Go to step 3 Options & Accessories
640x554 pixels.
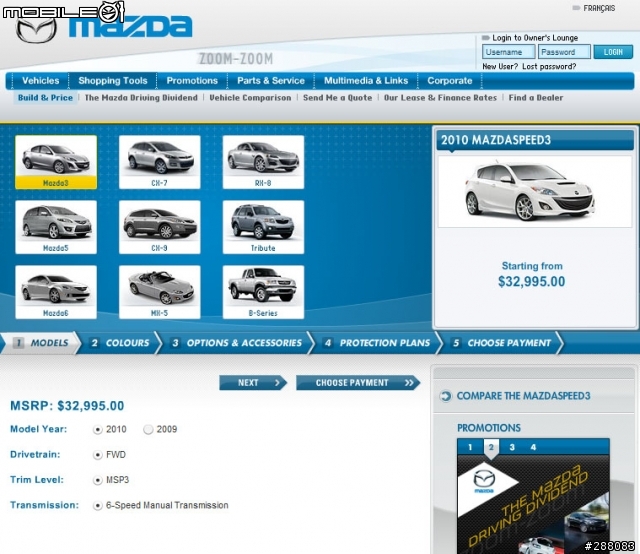coord(237,343)
